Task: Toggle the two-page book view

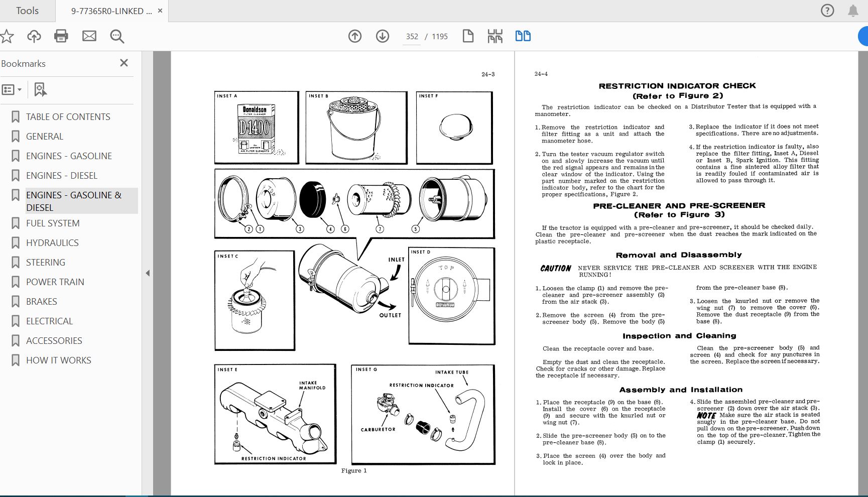Action: tap(523, 36)
